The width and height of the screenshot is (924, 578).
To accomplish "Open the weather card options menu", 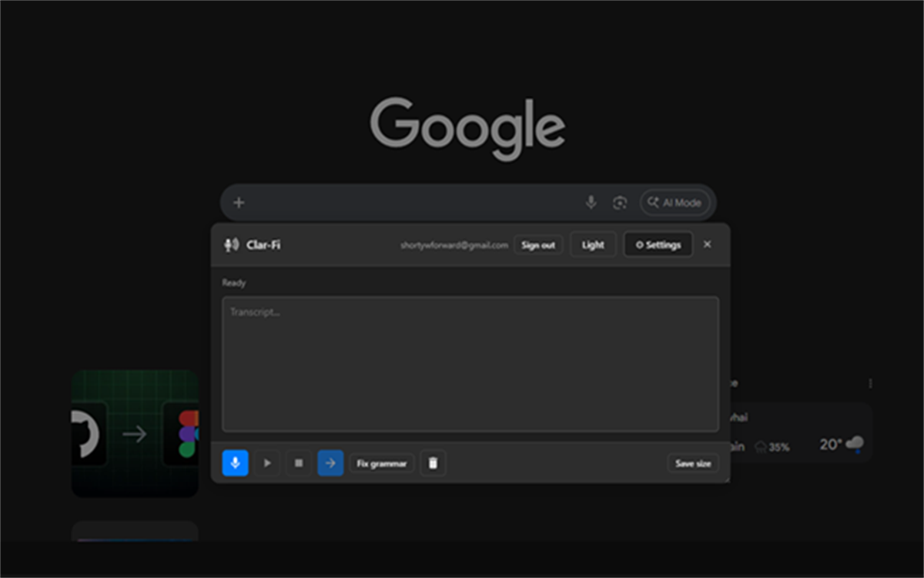I will pyautogui.click(x=870, y=383).
